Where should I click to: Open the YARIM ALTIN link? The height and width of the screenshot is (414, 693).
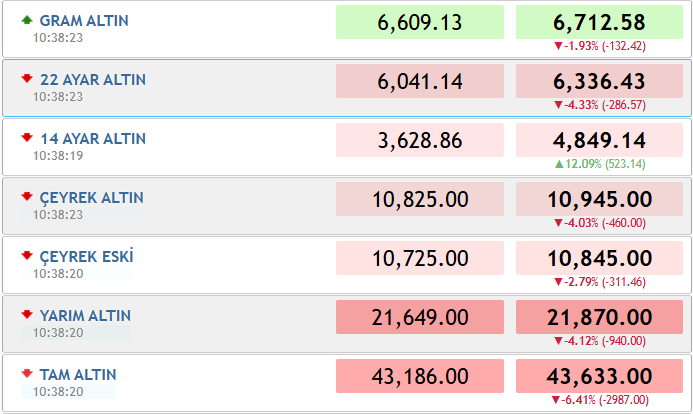coord(85,316)
